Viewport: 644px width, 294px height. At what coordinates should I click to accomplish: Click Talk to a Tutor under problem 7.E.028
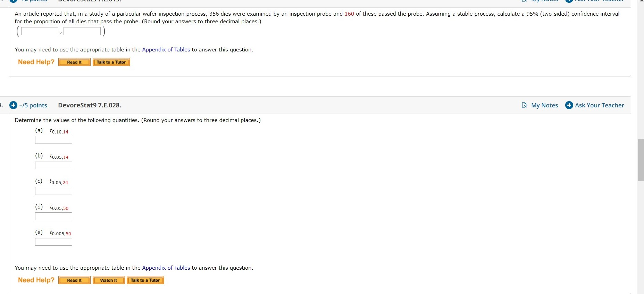pos(145,280)
